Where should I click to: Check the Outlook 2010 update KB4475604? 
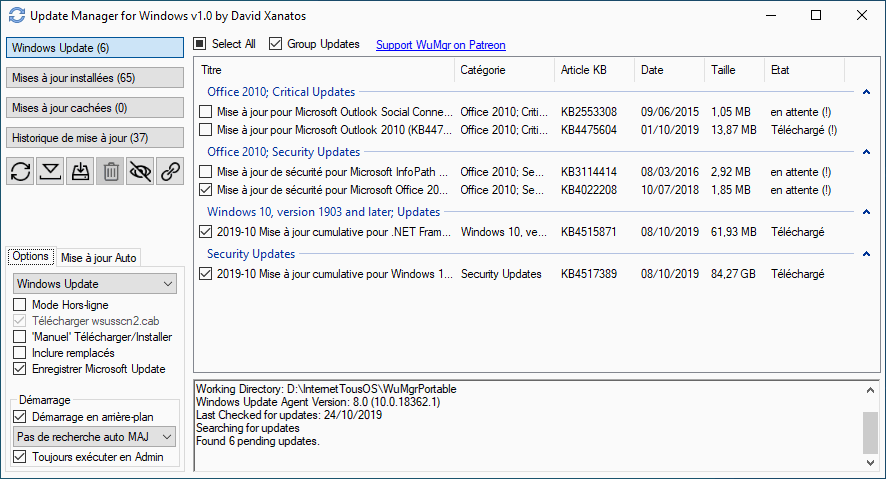click(206, 130)
